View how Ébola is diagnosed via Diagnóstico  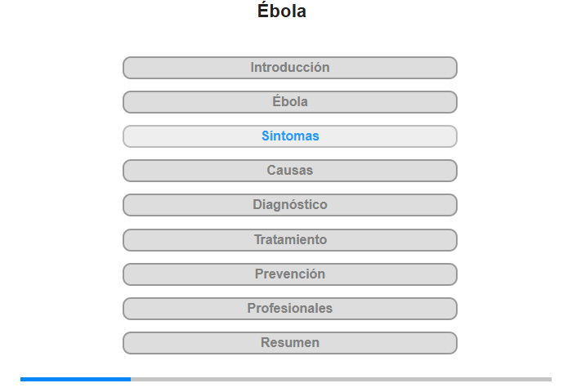289,205
